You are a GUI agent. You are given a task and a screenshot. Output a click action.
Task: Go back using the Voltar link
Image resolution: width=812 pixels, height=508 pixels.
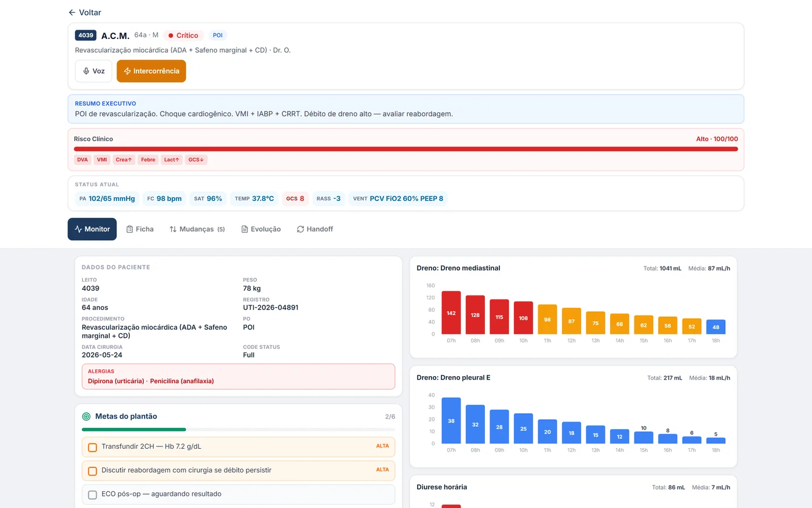coord(85,12)
